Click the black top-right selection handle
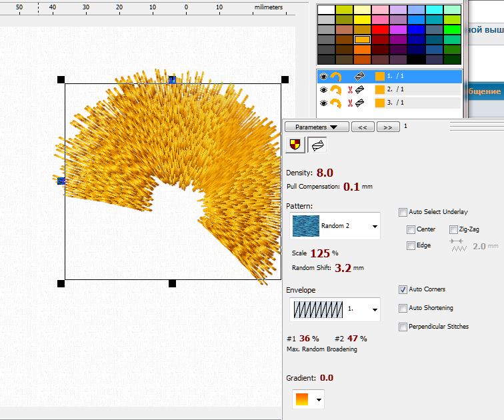Viewport: 504px width, 420px height. tap(285, 80)
